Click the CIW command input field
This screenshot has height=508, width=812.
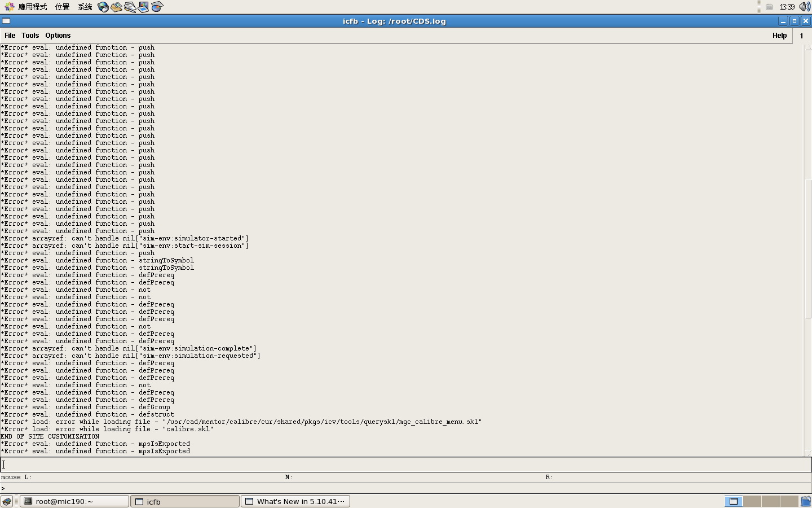tap(405, 465)
